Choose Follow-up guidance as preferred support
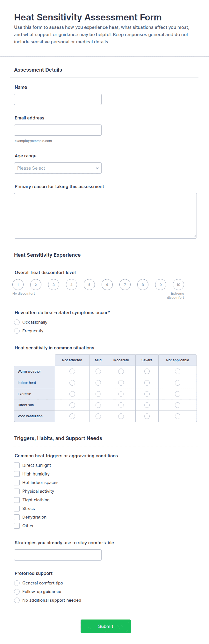209x644 pixels. [17, 592]
